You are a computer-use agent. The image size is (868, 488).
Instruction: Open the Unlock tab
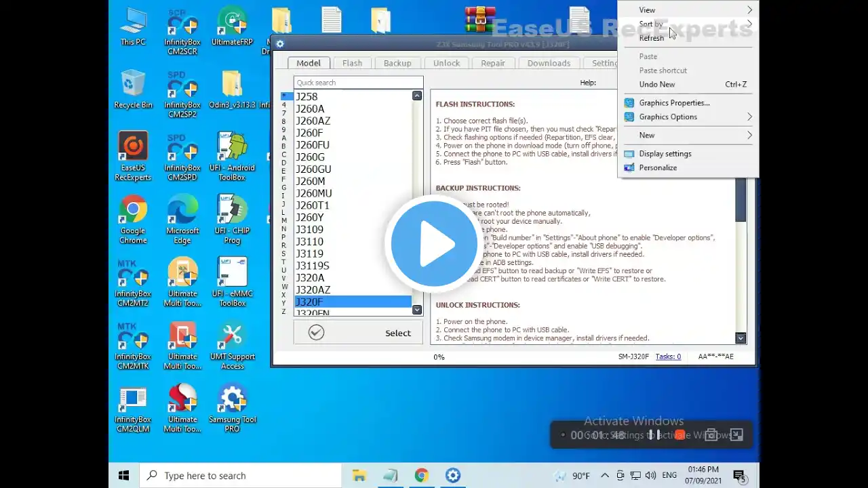[446, 63]
